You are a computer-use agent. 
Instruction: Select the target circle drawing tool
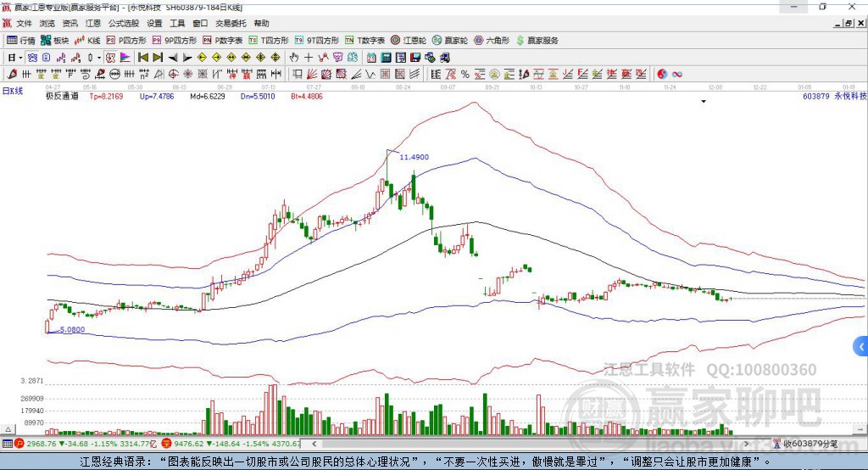[x=173, y=75]
